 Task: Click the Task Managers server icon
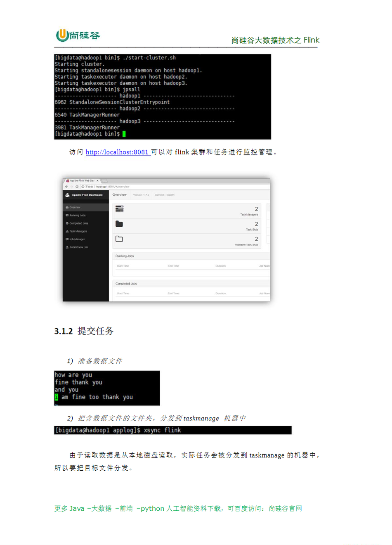coord(119,209)
